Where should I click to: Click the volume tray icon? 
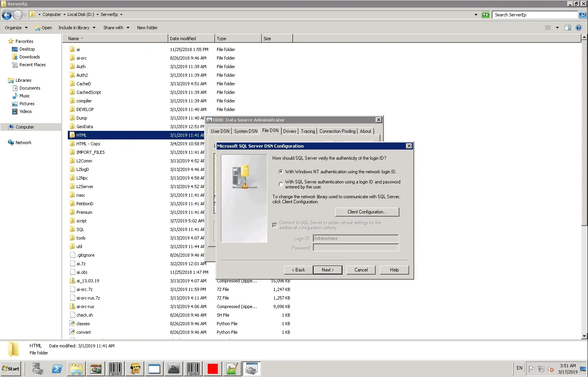coord(551,369)
